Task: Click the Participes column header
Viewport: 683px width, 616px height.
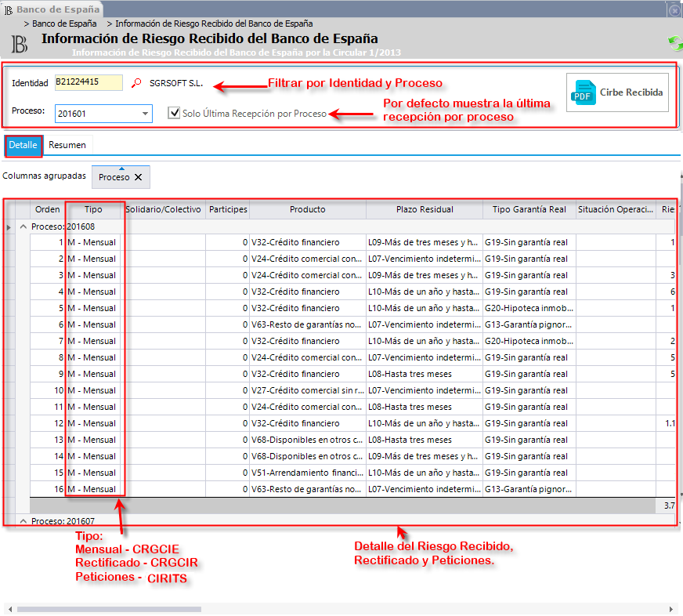Action: pyautogui.click(x=228, y=209)
